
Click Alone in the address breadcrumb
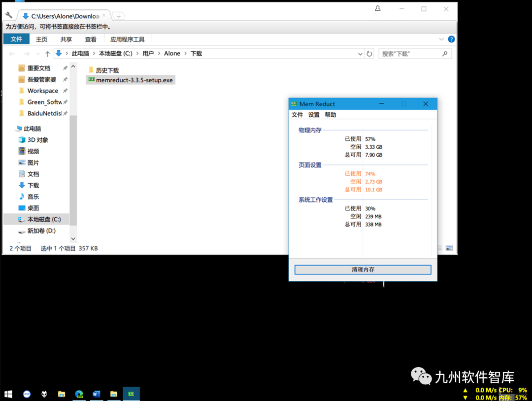(172, 54)
